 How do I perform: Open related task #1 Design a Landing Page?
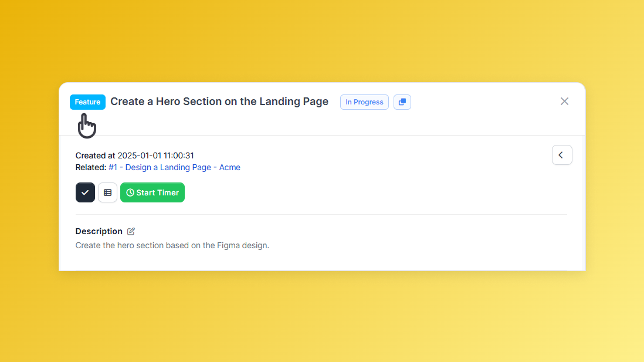pos(159,167)
